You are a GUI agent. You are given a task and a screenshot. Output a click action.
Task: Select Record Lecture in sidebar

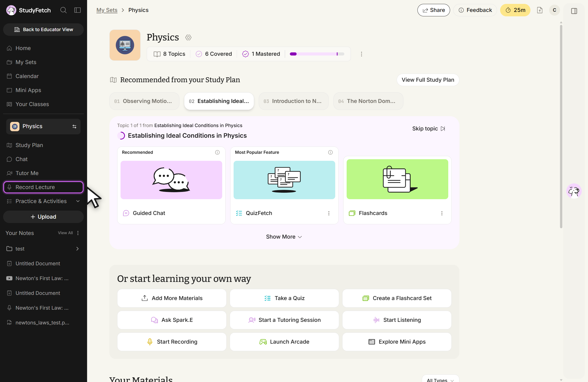(x=43, y=187)
